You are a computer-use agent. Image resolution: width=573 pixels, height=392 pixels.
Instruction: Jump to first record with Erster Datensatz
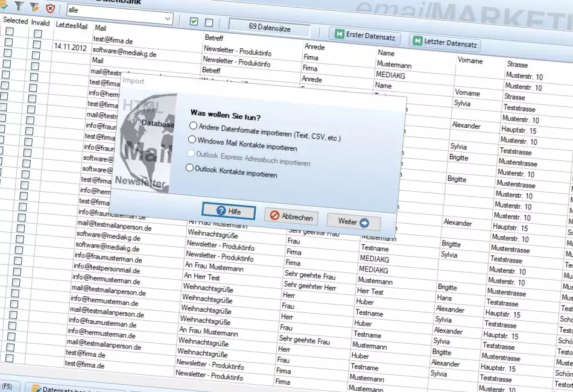coord(365,36)
